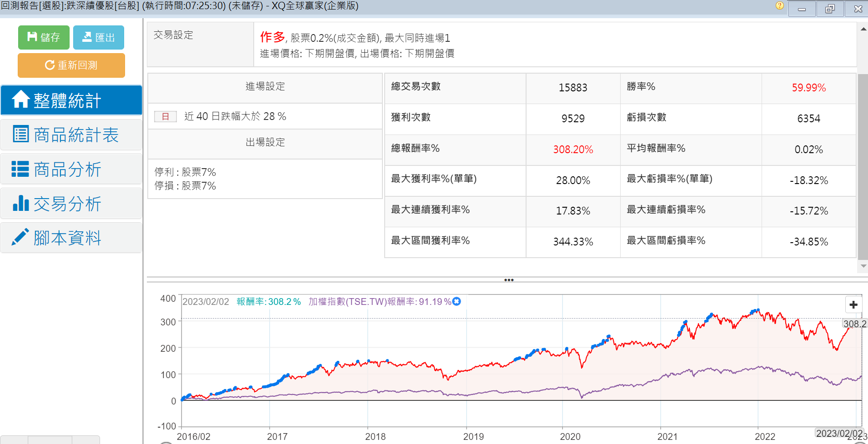Click the plus button on the chart
The image size is (868, 444).
(853, 304)
